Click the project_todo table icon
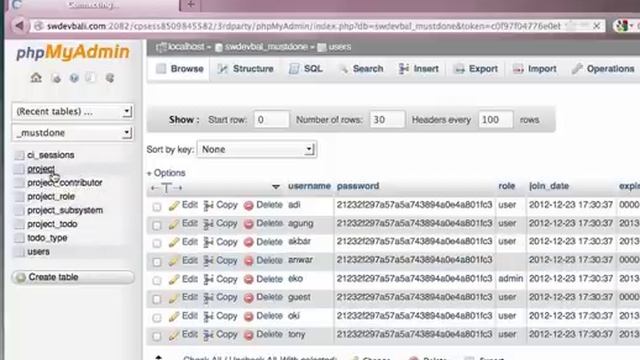Viewport: 640px width, 360px height. click(x=19, y=224)
